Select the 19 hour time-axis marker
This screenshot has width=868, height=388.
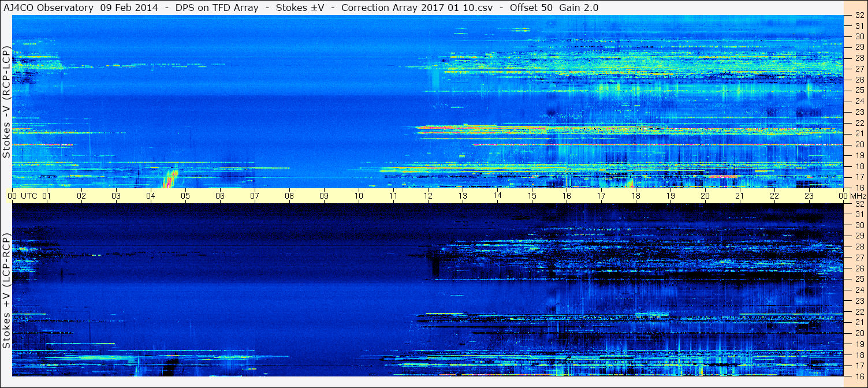coord(670,196)
